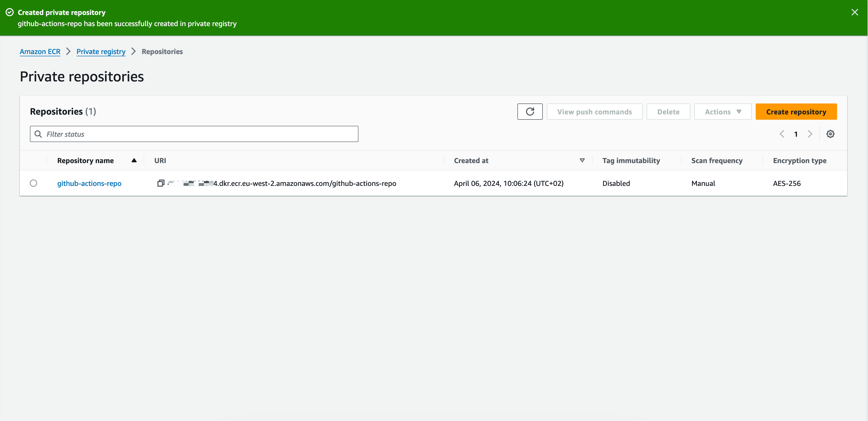Create a new repository

pos(796,112)
